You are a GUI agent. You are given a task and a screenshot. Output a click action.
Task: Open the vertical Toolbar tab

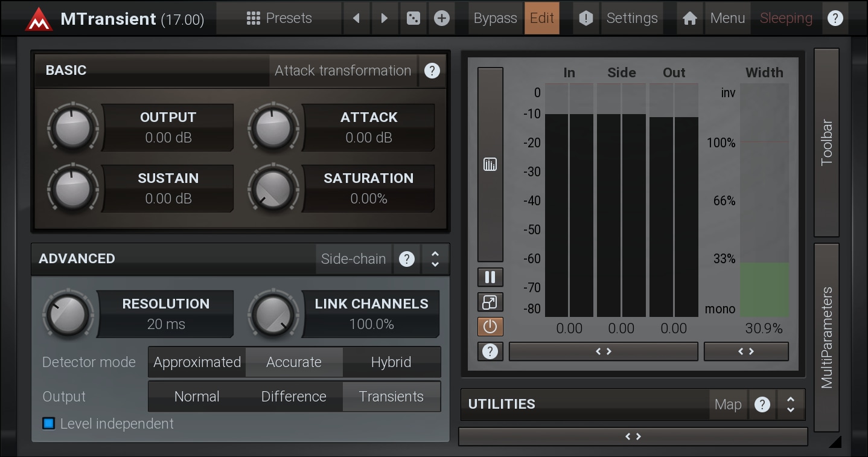point(826,142)
